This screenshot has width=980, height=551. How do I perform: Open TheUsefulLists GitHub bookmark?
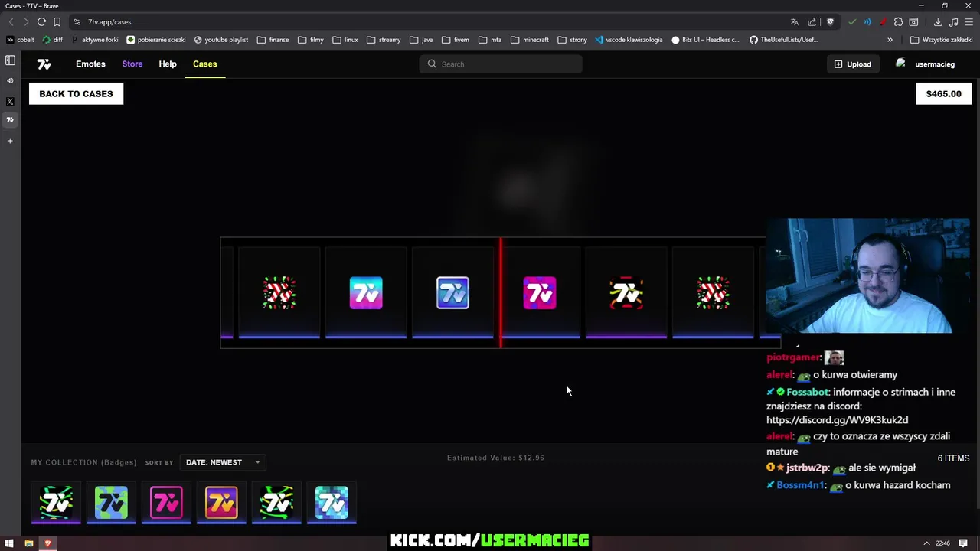[x=784, y=40]
